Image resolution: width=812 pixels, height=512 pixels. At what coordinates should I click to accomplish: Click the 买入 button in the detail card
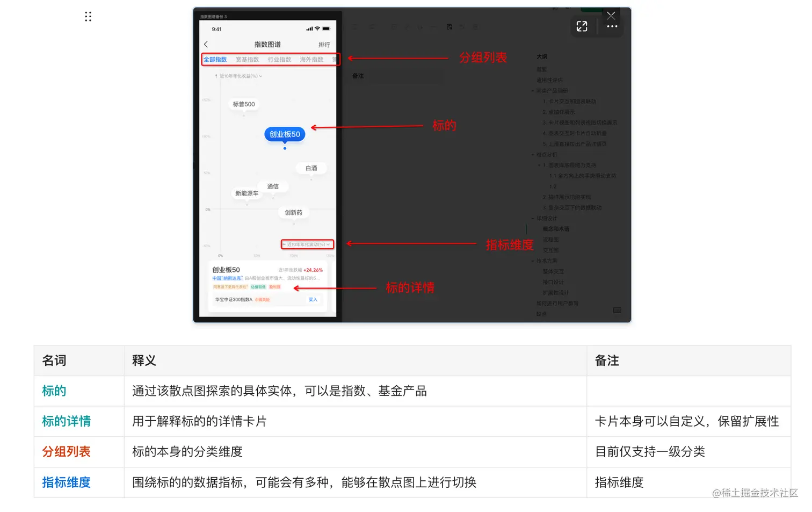[x=313, y=300]
